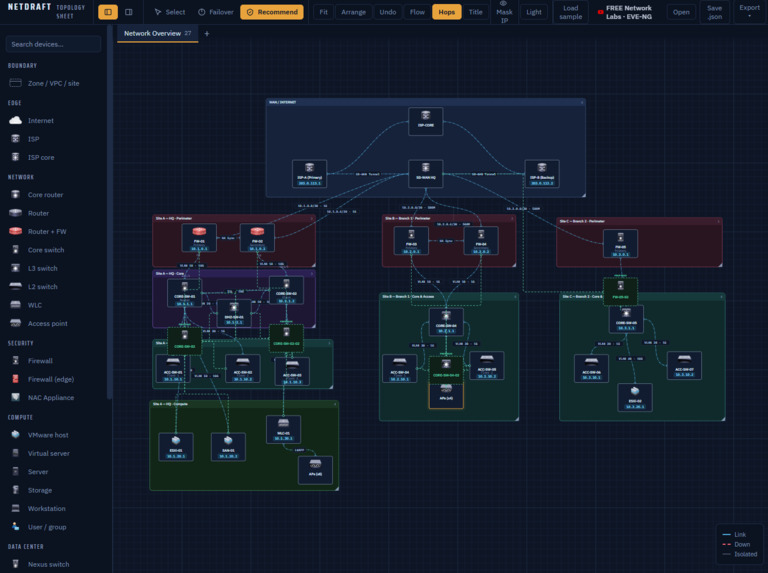This screenshot has height=573, width=768.
Task: Focus the Search devices field
Action: click(x=53, y=44)
